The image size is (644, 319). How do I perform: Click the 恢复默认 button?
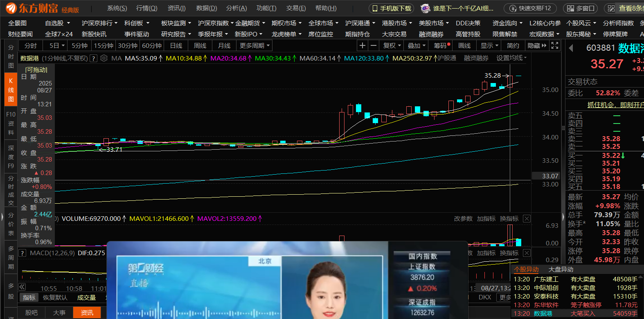pyautogui.click(x=55, y=297)
